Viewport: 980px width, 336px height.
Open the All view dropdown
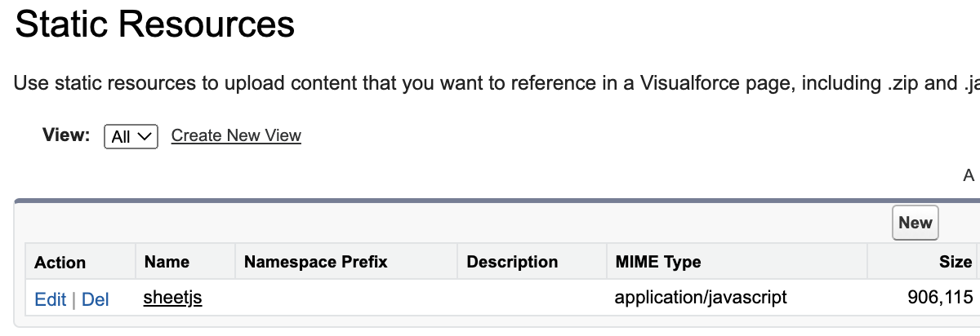(131, 136)
